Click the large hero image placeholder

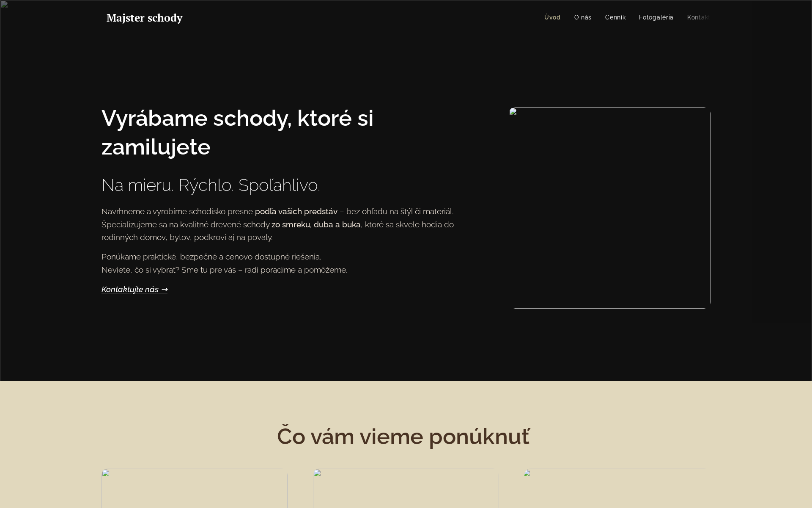(x=609, y=207)
